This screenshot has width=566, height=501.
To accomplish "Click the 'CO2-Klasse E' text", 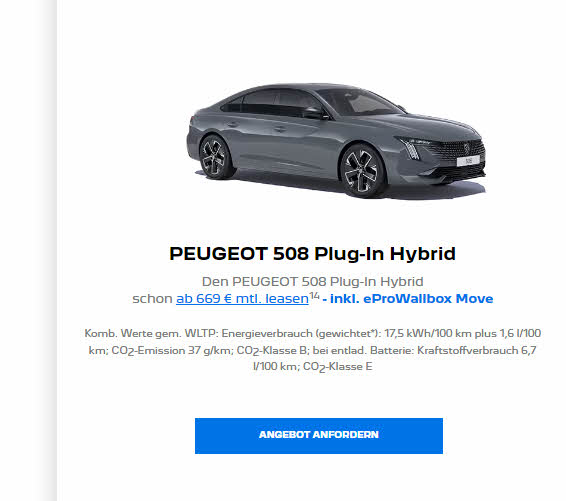I will click(x=338, y=367).
